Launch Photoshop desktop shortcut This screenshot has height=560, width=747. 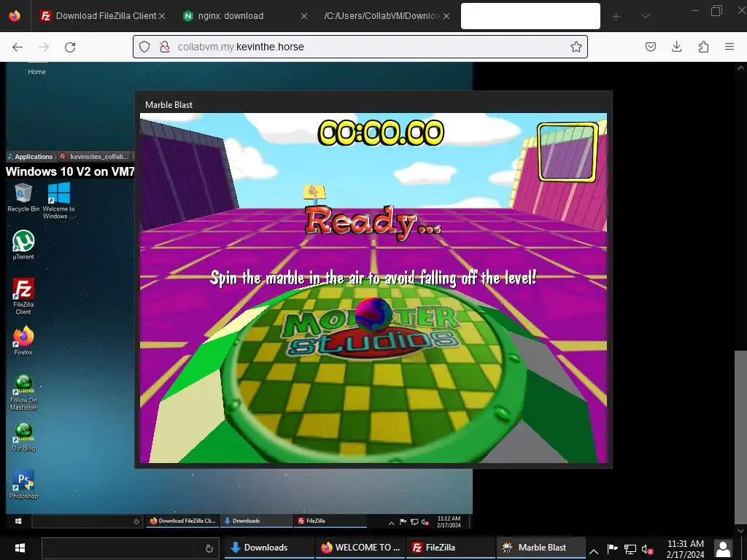(x=23, y=484)
